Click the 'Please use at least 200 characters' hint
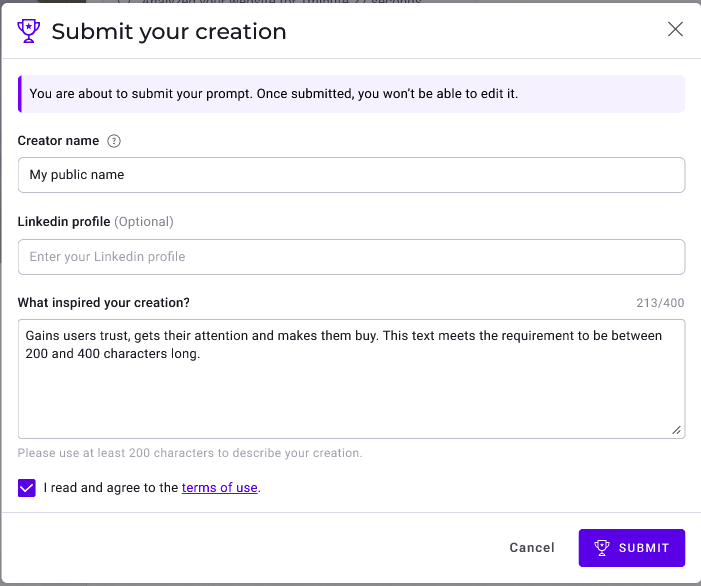This screenshot has height=586, width=701. coord(190,453)
